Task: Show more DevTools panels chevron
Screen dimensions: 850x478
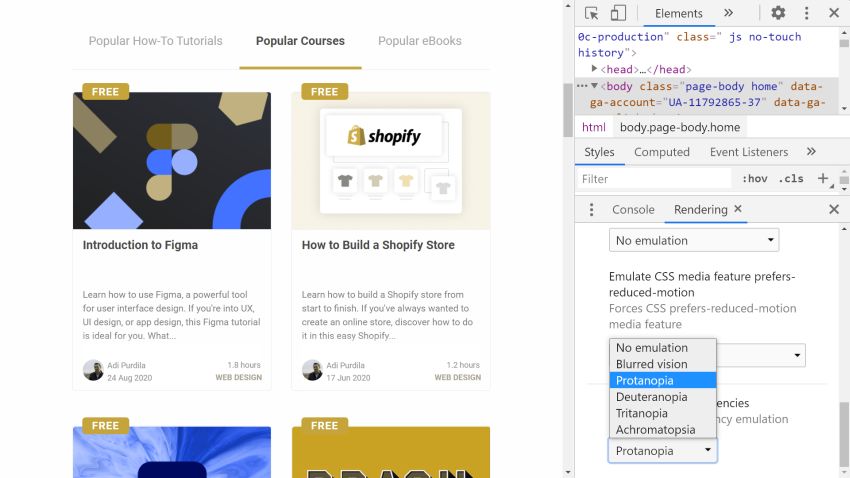Action: tap(728, 13)
